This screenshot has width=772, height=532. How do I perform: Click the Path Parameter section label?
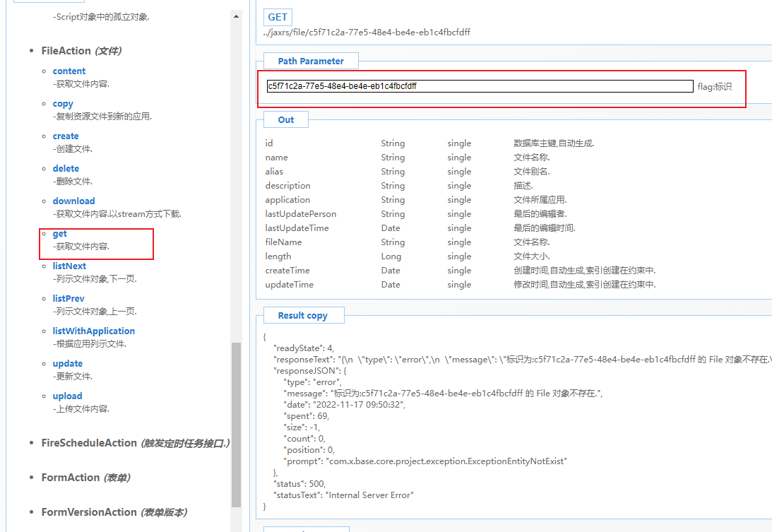[x=311, y=61]
